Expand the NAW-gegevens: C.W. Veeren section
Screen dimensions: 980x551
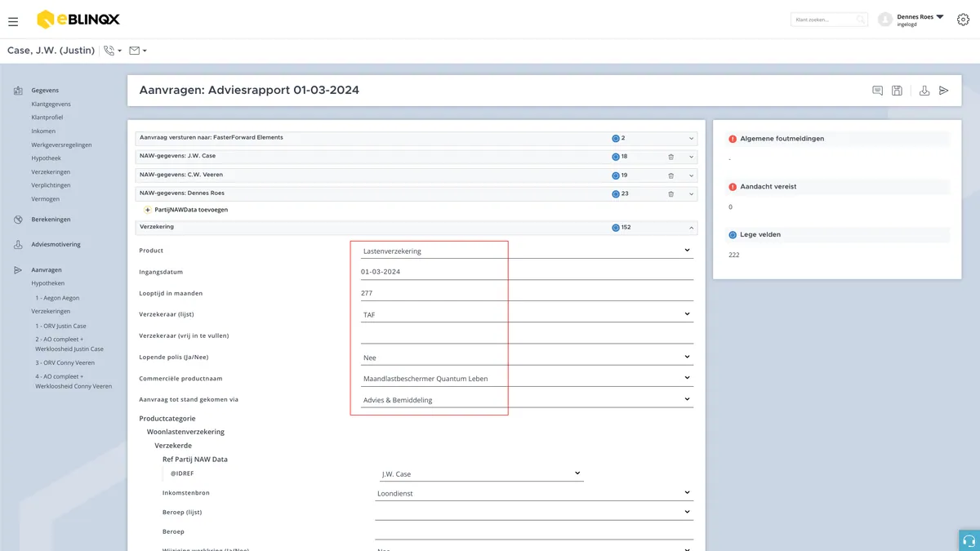pyautogui.click(x=691, y=176)
